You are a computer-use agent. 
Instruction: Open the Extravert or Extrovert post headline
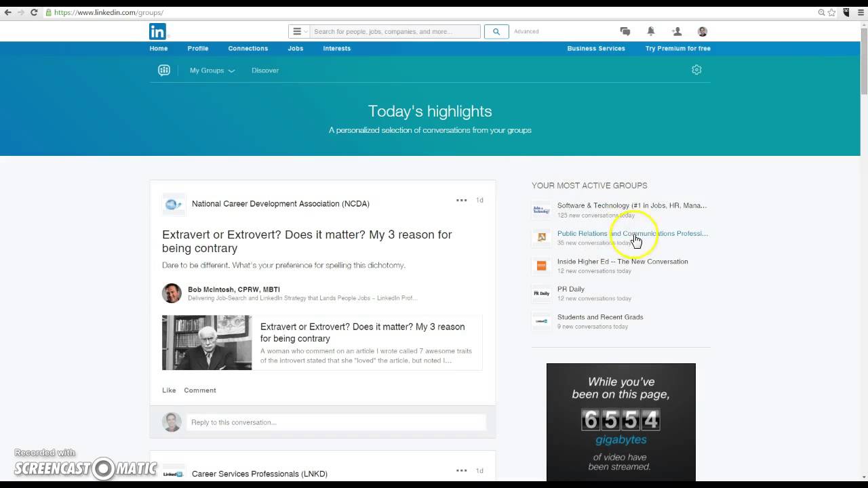point(307,241)
